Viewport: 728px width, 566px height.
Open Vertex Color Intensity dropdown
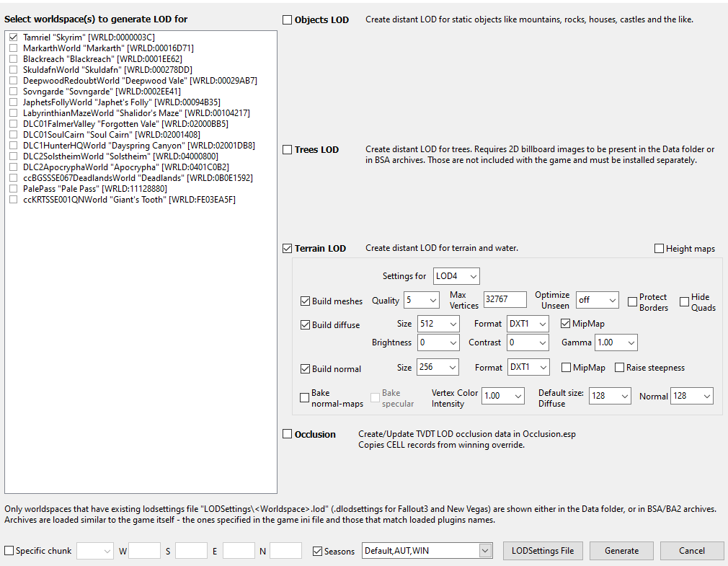click(x=503, y=396)
